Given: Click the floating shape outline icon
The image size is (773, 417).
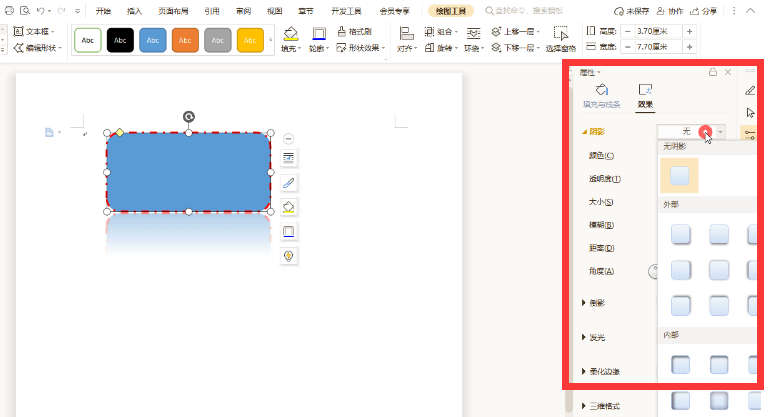Looking at the screenshot, I should point(289,231).
